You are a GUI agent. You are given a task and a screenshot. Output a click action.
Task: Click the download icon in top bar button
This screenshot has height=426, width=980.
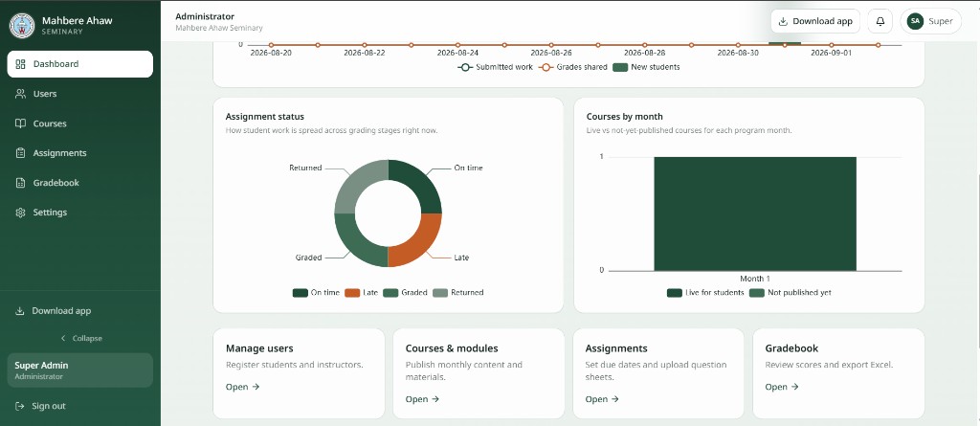(783, 21)
